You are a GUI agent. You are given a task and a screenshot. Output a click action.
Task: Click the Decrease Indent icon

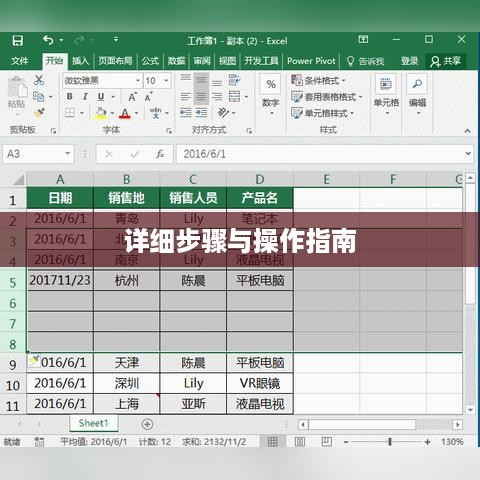(185, 113)
